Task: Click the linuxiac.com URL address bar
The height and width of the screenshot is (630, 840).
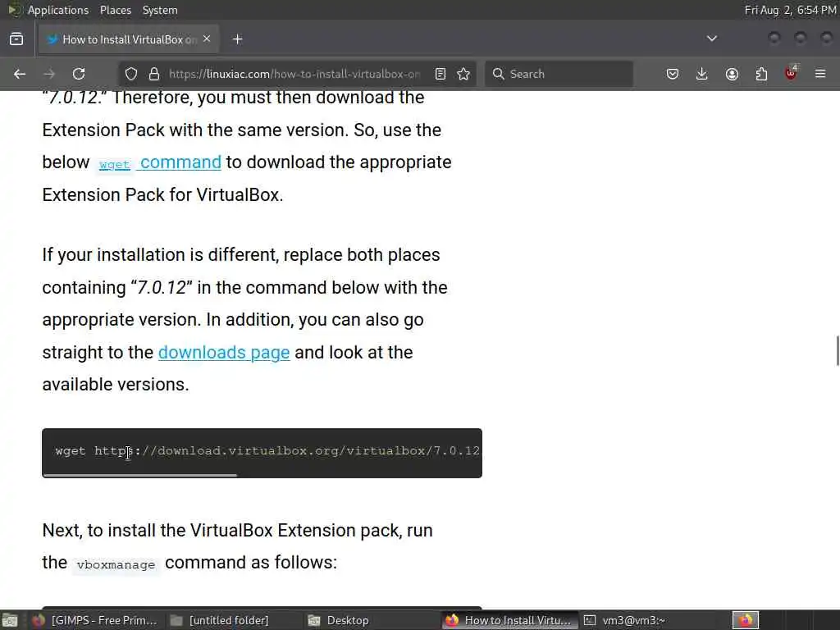Action: click(294, 74)
